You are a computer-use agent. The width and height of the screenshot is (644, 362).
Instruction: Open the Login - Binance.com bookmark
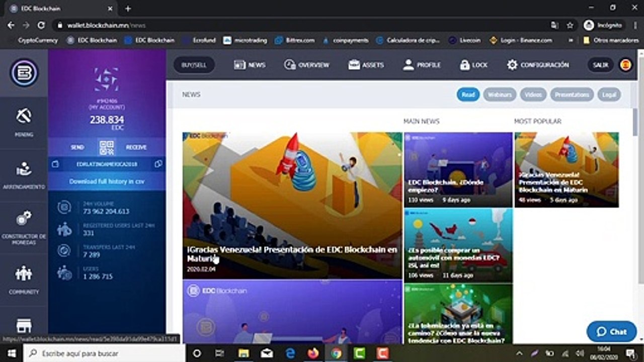click(521, 40)
